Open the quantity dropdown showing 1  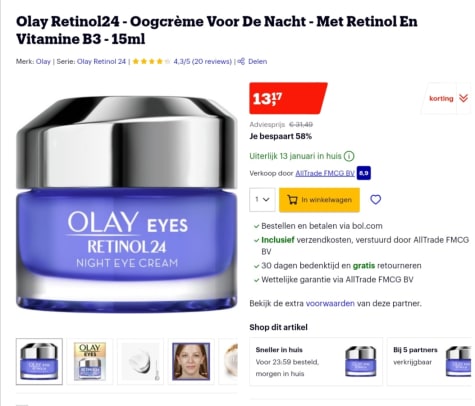262,200
